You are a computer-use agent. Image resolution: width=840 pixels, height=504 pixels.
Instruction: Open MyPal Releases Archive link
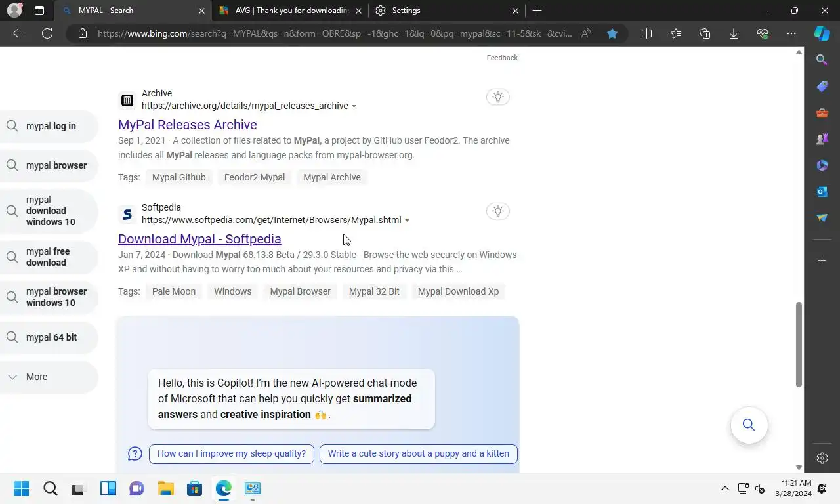[188, 125]
